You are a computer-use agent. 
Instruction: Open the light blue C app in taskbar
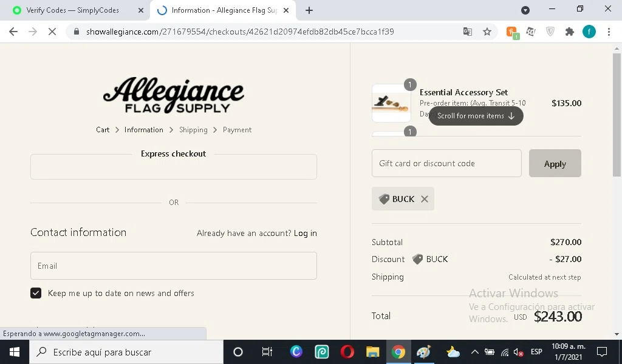tap(296, 352)
